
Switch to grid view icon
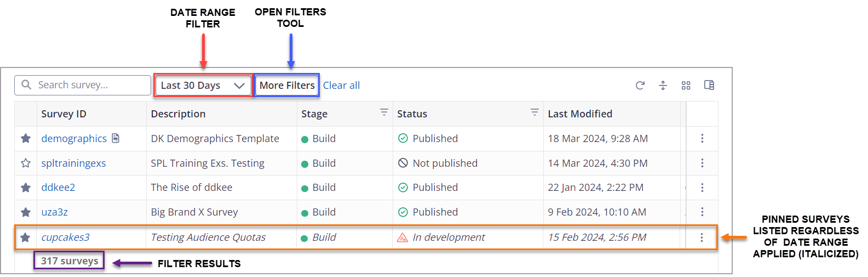(686, 85)
